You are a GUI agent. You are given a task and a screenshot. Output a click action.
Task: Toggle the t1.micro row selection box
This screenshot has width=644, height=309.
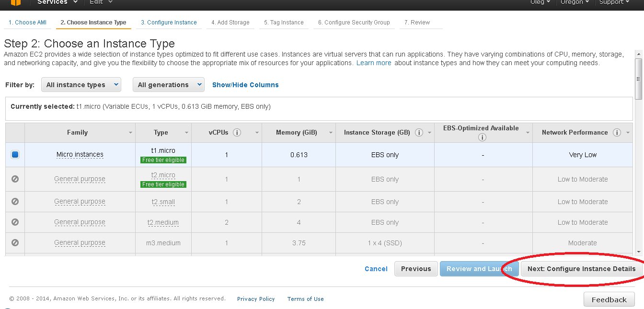[15, 155]
